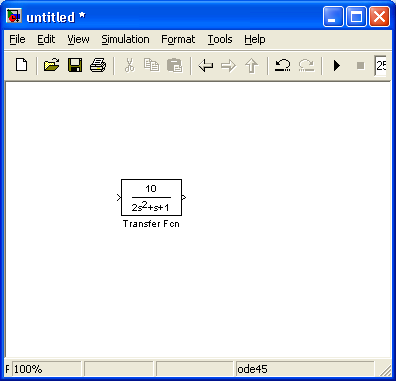This screenshot has height=381, width=396.
Task: Click the Transfer Fcn output port
Action: tap(184, 197)
